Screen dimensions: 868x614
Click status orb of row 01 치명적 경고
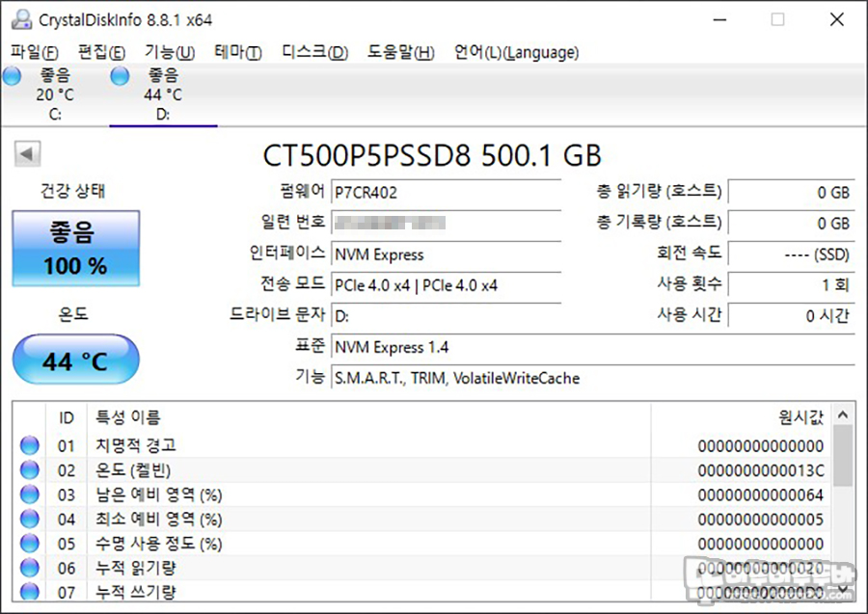click(x=29, y=445)
